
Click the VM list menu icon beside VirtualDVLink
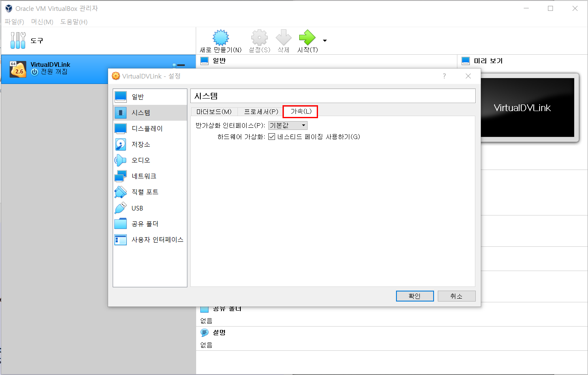pos(179,65)
